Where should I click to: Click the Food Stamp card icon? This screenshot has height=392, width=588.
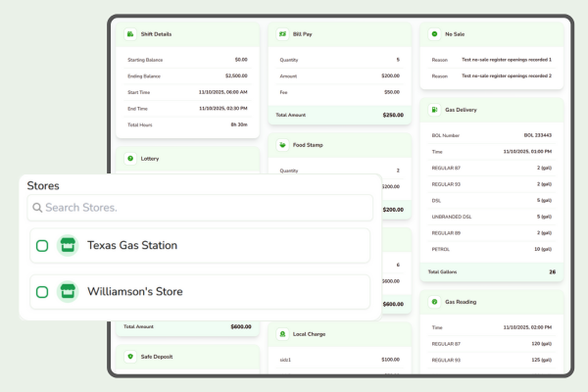[282, 145]
